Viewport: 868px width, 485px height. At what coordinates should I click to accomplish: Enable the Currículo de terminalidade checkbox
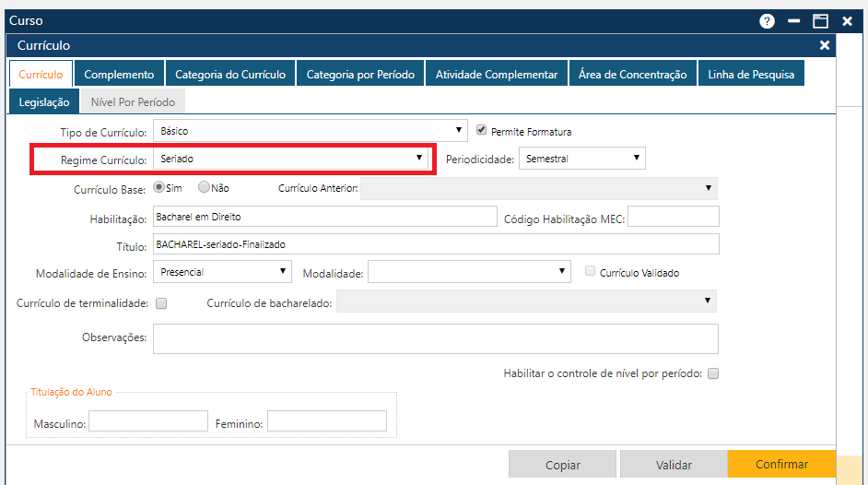click(161, 303)
